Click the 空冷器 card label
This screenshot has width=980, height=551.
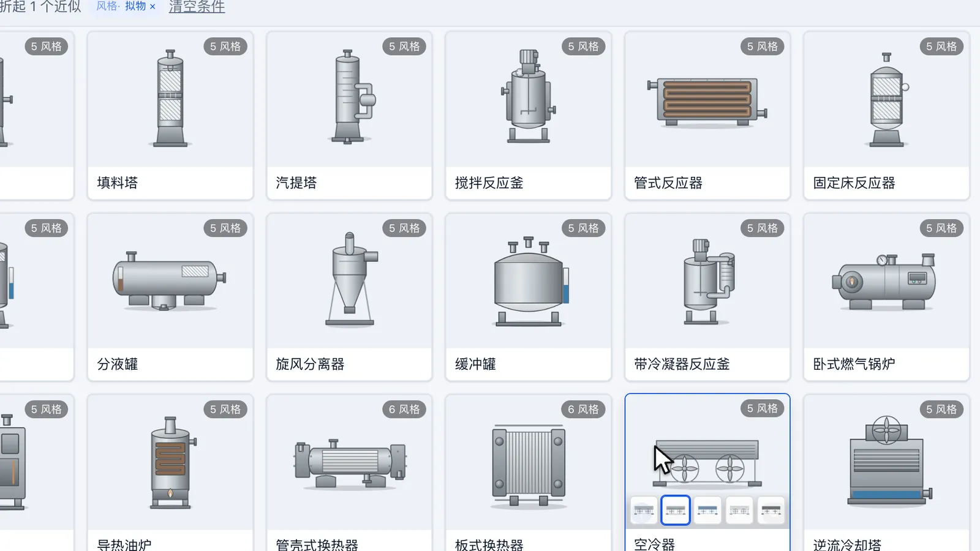click(655, 544)
